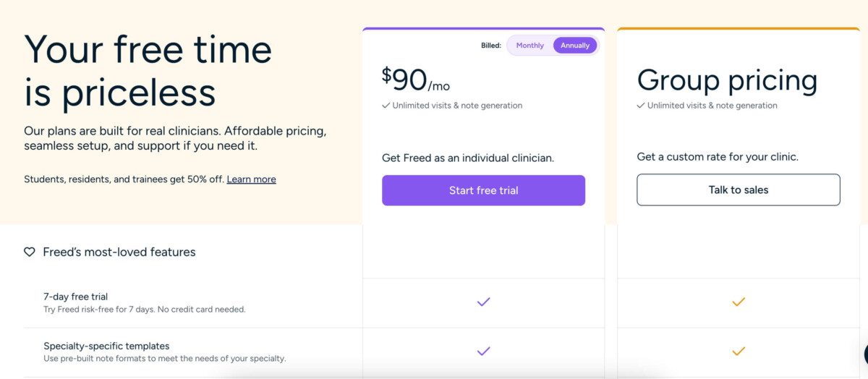Viewport: 868px width, 379px height.
Task: Click the dark chat widget at right edge
Action: pyautogui.click(x=865, y=354)
